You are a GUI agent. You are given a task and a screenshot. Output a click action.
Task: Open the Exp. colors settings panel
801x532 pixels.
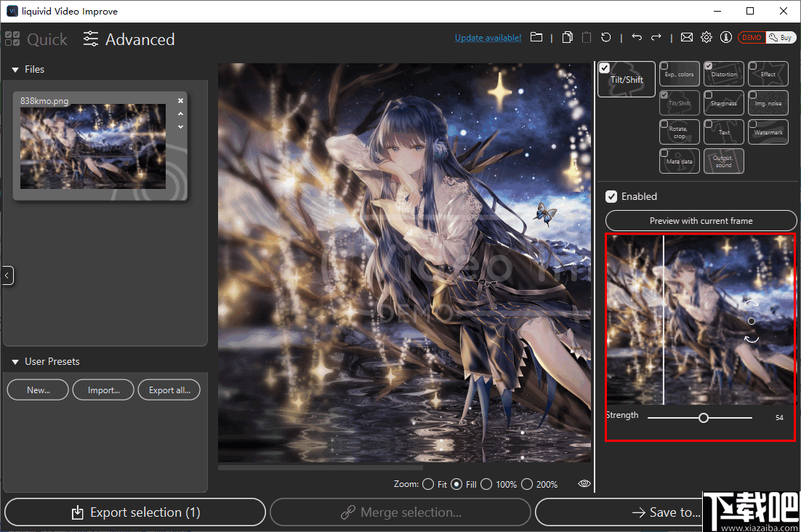coord(679,73)
